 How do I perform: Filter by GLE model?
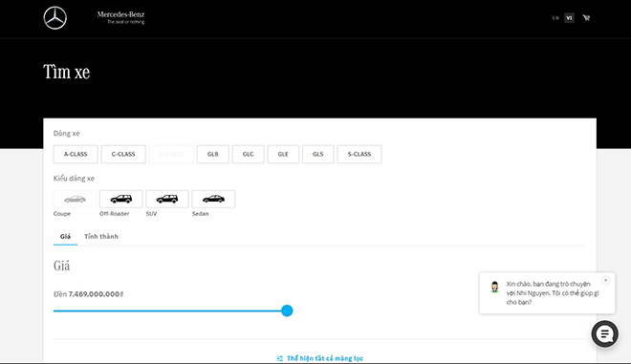[283, 154]
